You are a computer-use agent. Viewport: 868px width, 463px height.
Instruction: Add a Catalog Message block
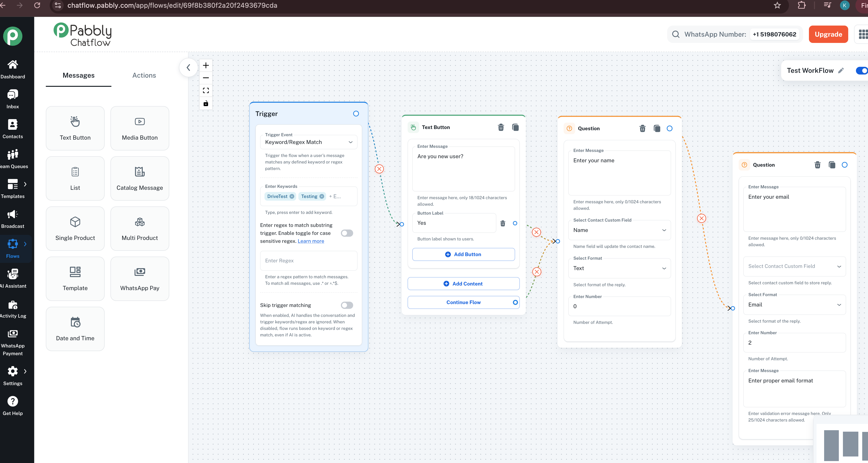coord(140,179)
